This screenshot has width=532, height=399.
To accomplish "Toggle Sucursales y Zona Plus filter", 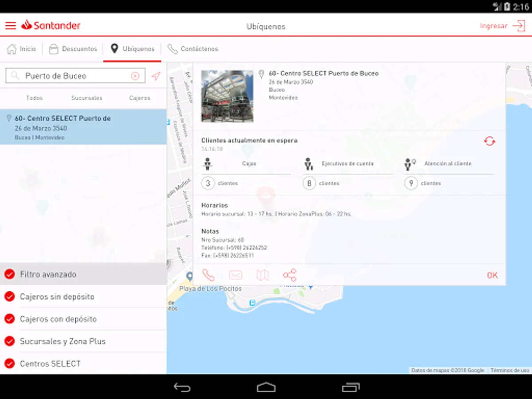I will [10, 341].
